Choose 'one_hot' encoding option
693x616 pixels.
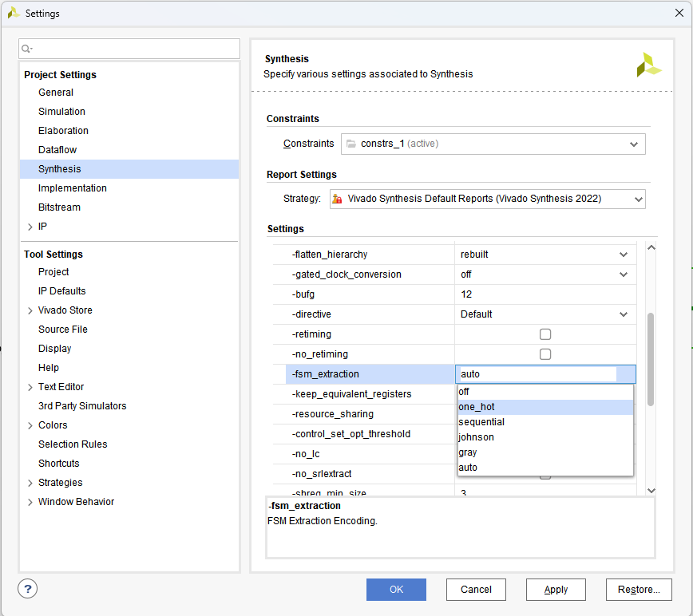coord(545,407)
